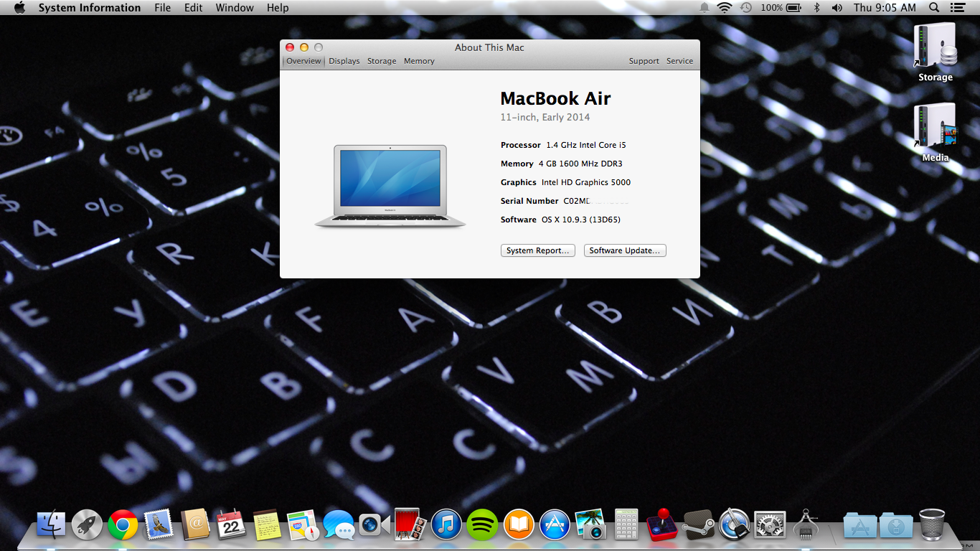Viewport: 980px width, 551px height.
Task: Open the Media drive on the desktop
Action: click(x=936, y=132)
